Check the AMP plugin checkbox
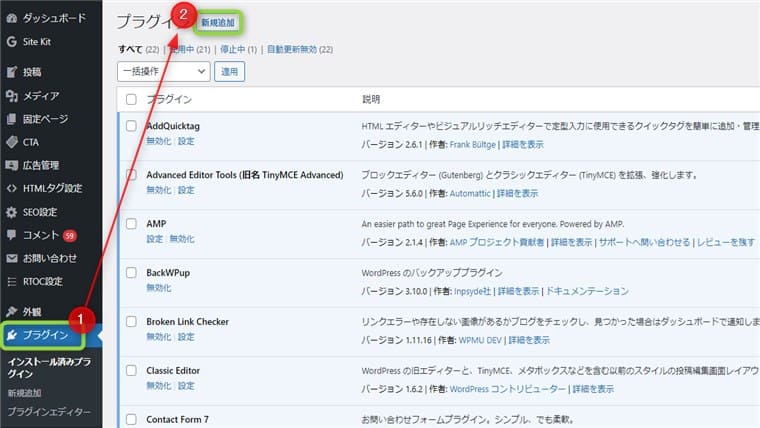 tap(131, 223)
